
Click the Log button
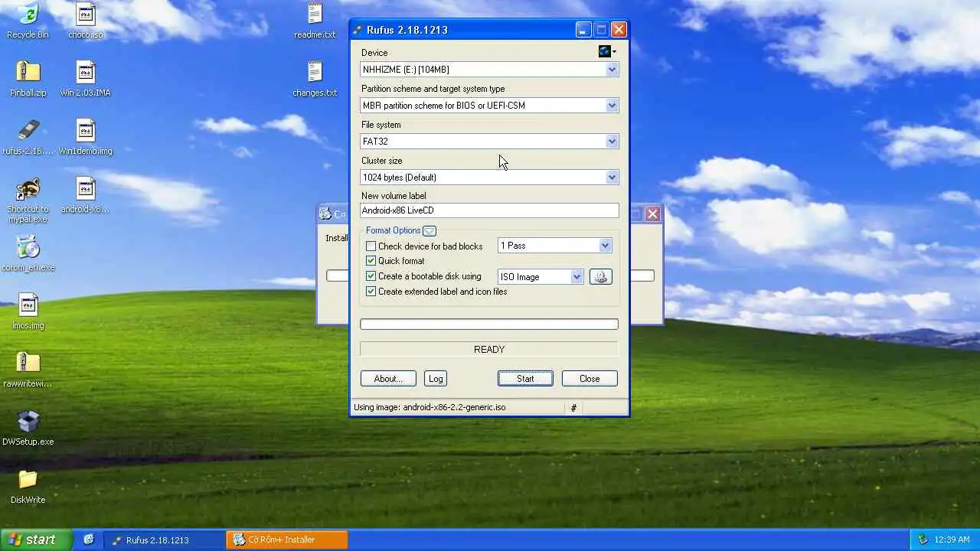point(436,379)
